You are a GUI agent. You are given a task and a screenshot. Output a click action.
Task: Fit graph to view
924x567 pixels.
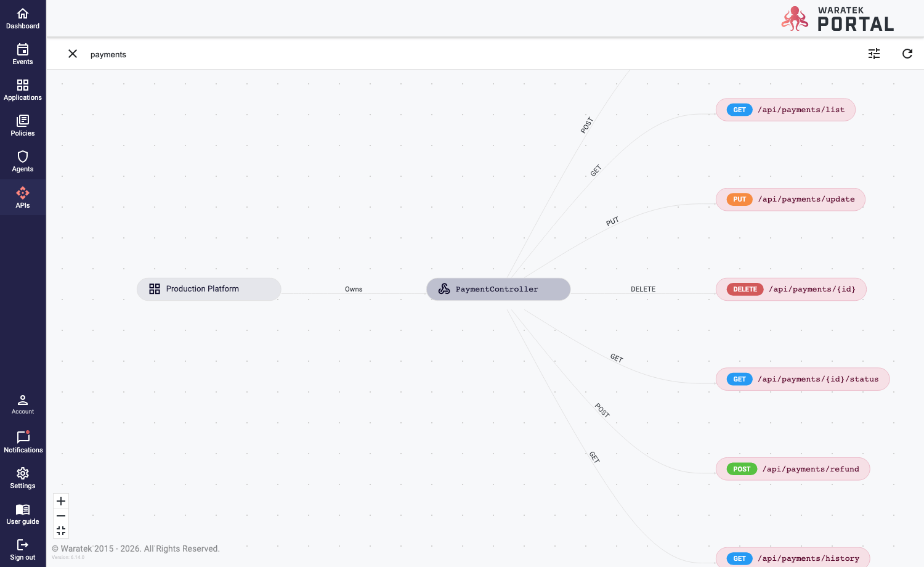61,531
